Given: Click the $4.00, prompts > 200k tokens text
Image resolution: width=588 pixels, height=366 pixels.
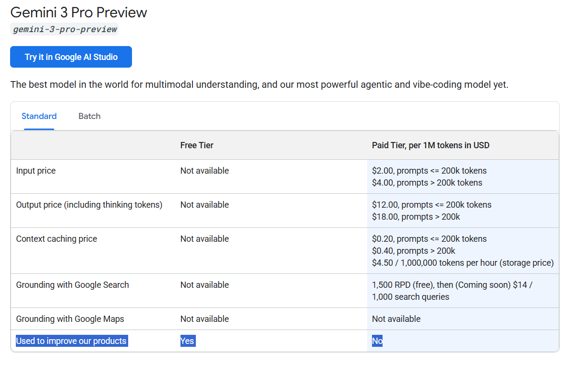Looking at the screenshot, I should click(x=427, y=183).
